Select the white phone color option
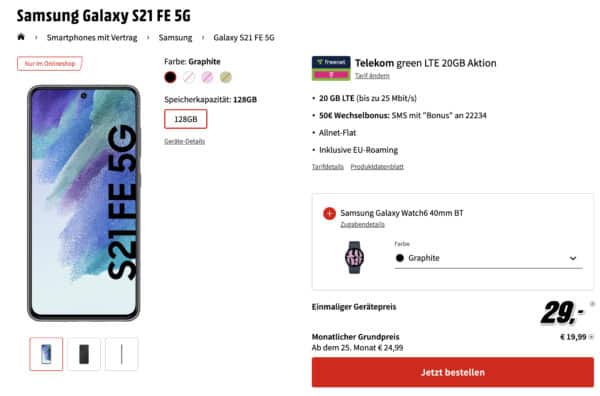600x396 pixels. pyautogui.click(x=189, y=77)
